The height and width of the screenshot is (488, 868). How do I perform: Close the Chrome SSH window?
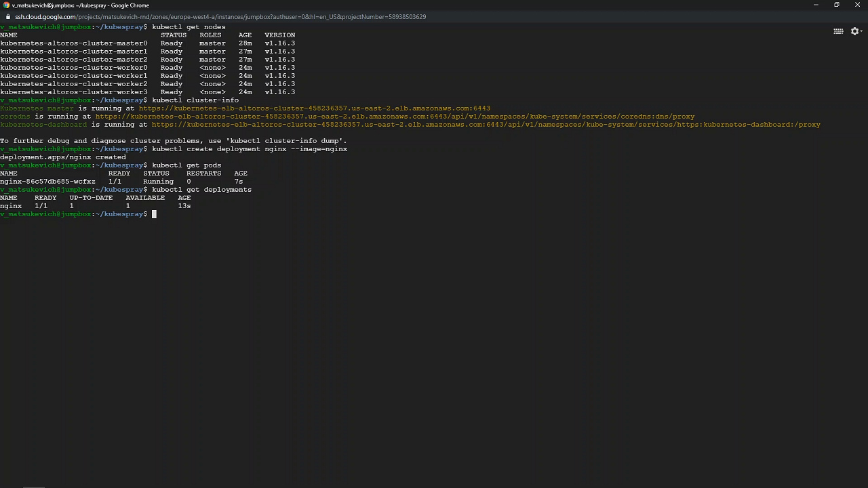(857, 5)
